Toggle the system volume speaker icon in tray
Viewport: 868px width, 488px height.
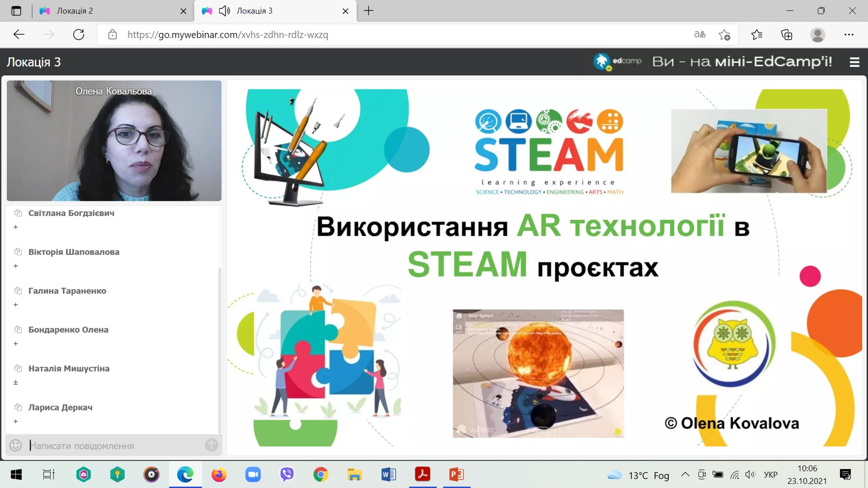pyautogui.click(x=750, y=474)
